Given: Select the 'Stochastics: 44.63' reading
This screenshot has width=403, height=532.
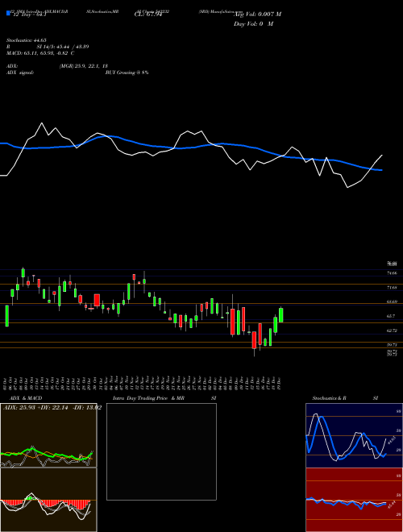Looking at the screenshot, I should (x=25, y=40).
